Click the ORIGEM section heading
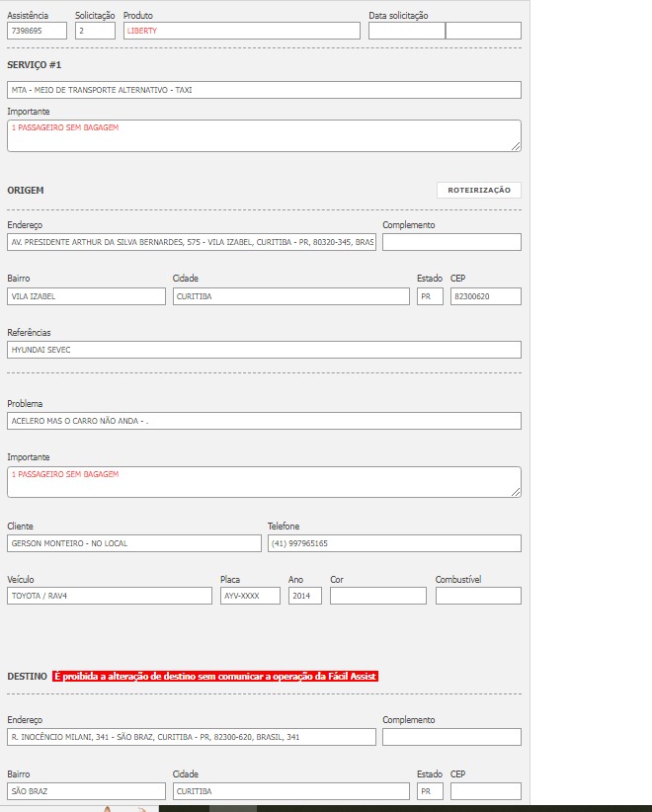This screenshot has width=652, height=812. pos(26,190)
